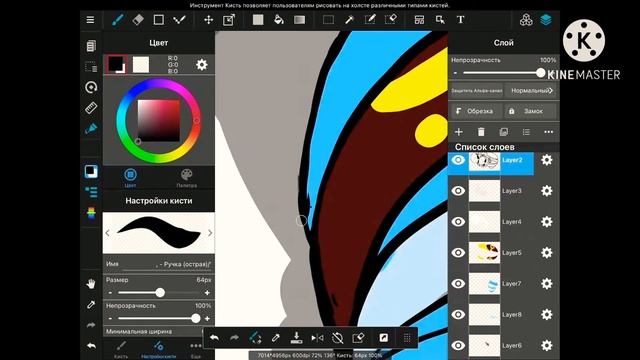The height and width of the screenshot is (360, 640).
Task: Click the Rotate canvas icon in left sidebar
Action: point(91,87)
